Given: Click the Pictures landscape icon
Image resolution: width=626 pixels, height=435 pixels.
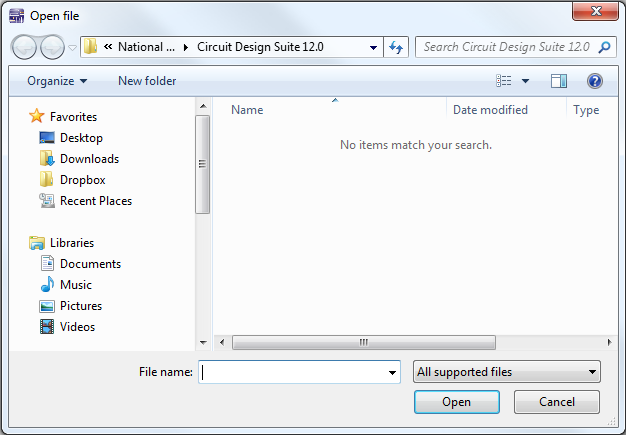Looking at the screenshot, I should pyautogui.click(x=47, y=306).
